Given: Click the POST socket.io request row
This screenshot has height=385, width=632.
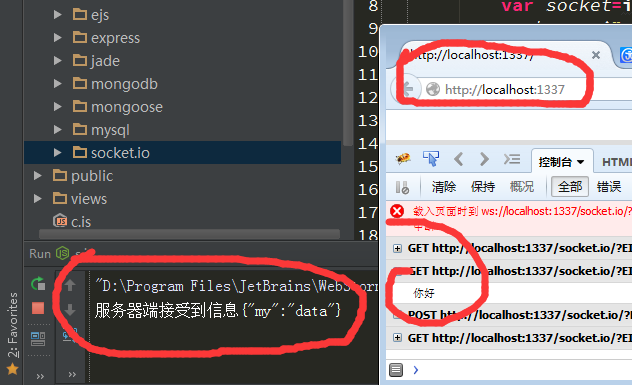Looking at the screenshot, I should tap(509, 315).
